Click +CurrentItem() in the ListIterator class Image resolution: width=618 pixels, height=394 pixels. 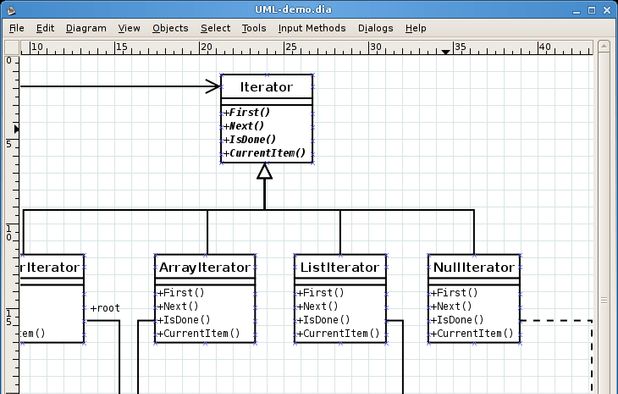(x=339, y=333)
